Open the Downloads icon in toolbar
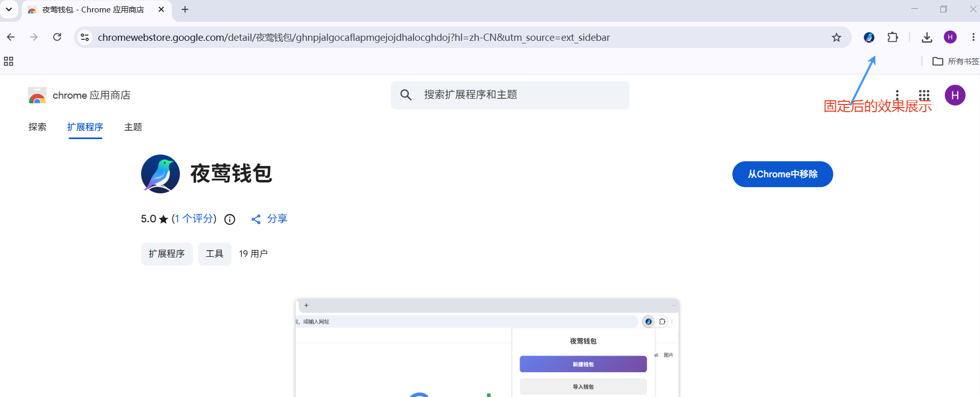Screen dimensions: 980x397 coord(927,37)
